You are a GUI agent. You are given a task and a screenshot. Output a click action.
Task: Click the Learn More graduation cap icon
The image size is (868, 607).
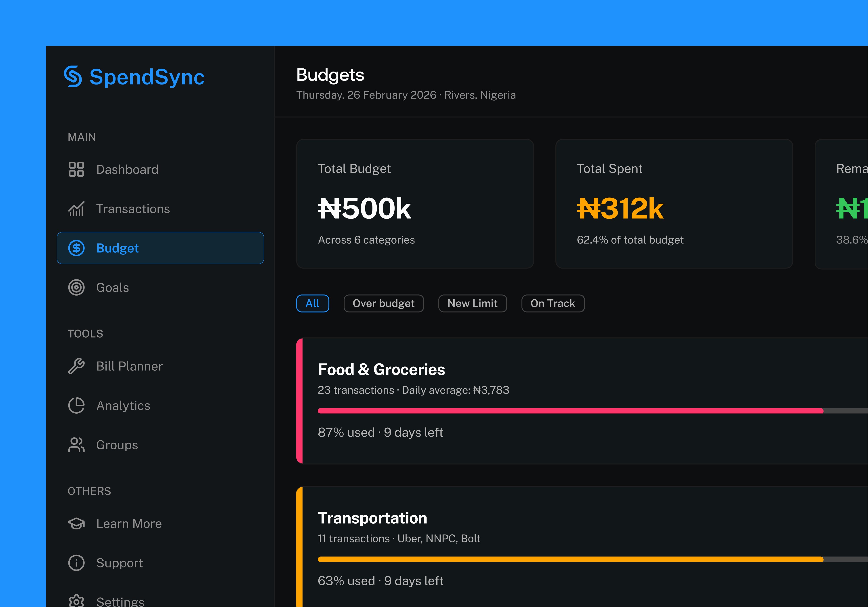click(76, 523)
